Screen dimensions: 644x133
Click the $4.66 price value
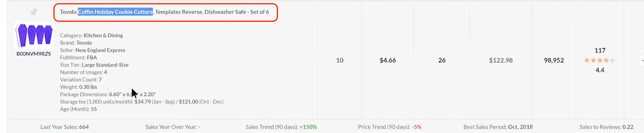pyautogui.click(x=388, y=60)
